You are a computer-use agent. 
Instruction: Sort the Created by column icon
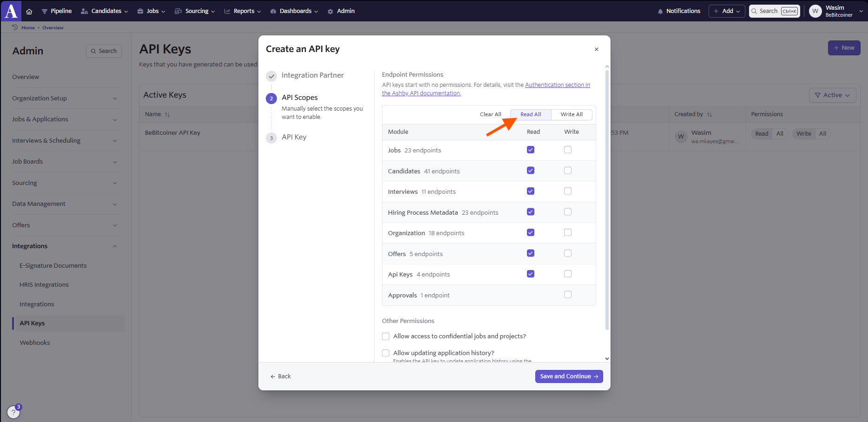[710, 115]
